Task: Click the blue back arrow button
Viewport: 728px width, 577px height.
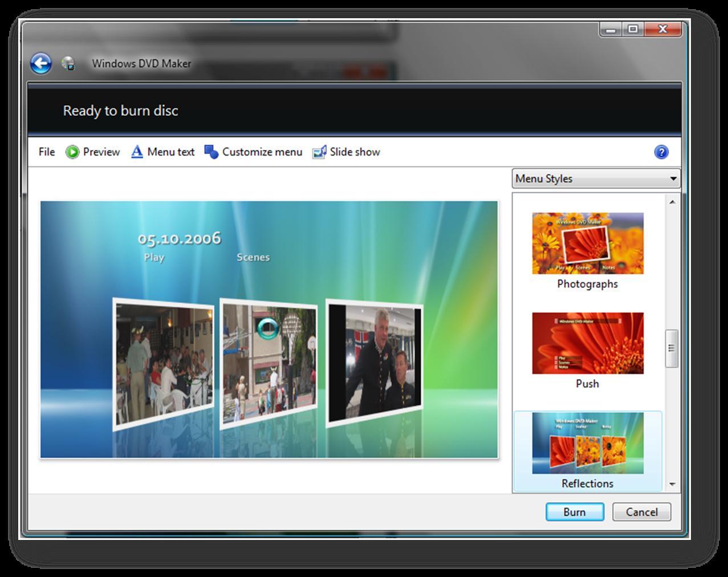Action: pyautogui.click(x=41, y=63)
